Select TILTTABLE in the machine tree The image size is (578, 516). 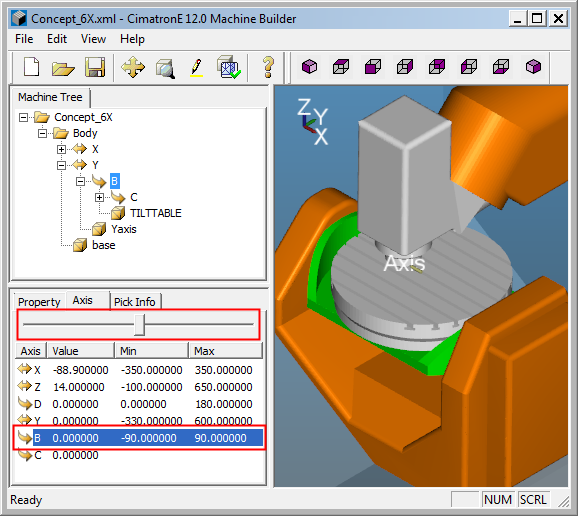tap(156, 213)
